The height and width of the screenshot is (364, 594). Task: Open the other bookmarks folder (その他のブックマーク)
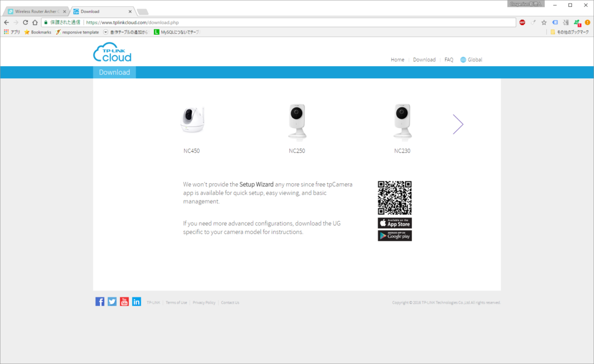(570, 32)
